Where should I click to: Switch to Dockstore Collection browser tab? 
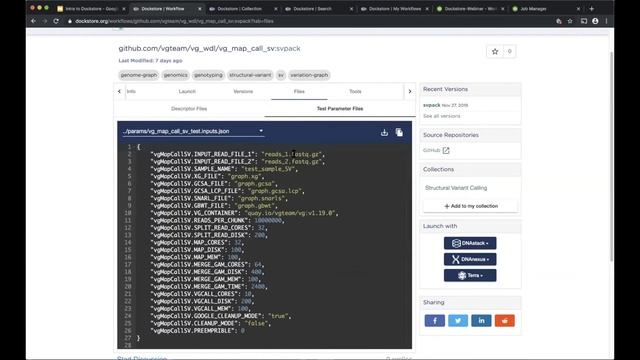(x=243, y=9)
